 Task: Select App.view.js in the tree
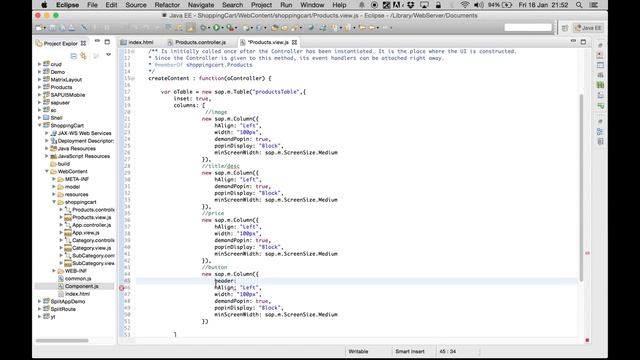pyautogui.click(x=85, y=233)
